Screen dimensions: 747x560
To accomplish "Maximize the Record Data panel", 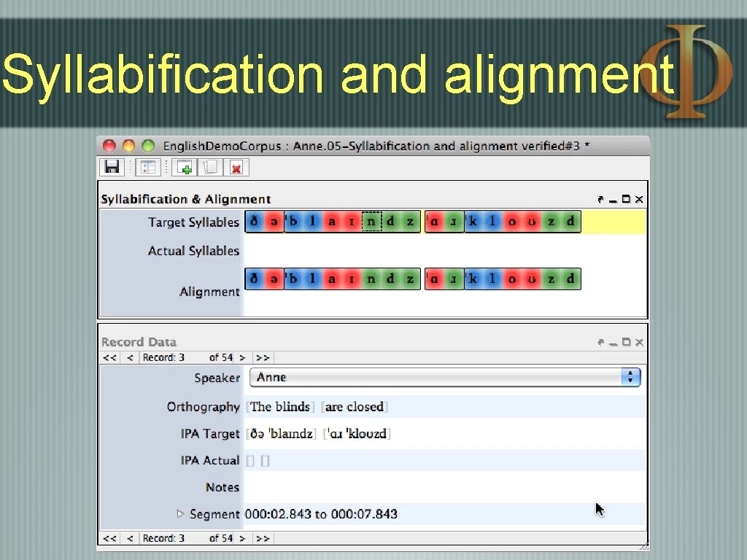I will pyautogui.click(x=626, y=342).
